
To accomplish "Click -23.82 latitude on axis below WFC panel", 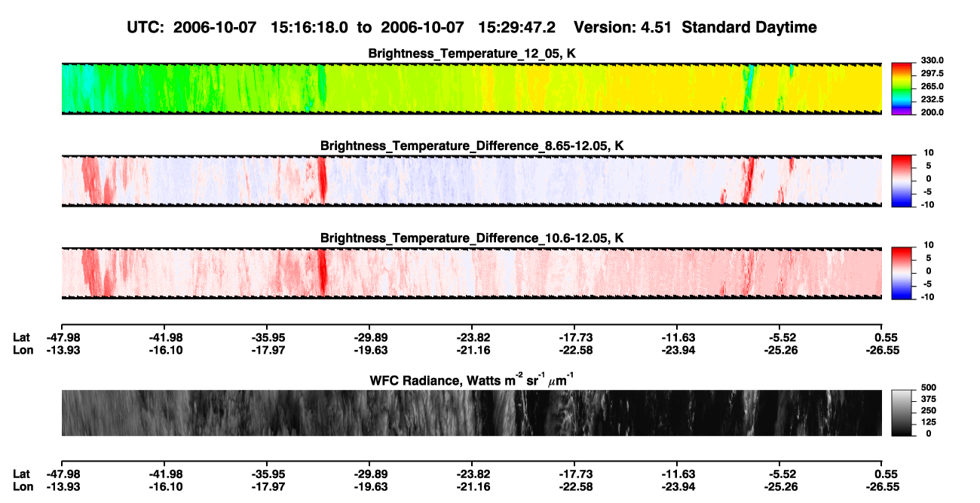I will tap(472, 474).
